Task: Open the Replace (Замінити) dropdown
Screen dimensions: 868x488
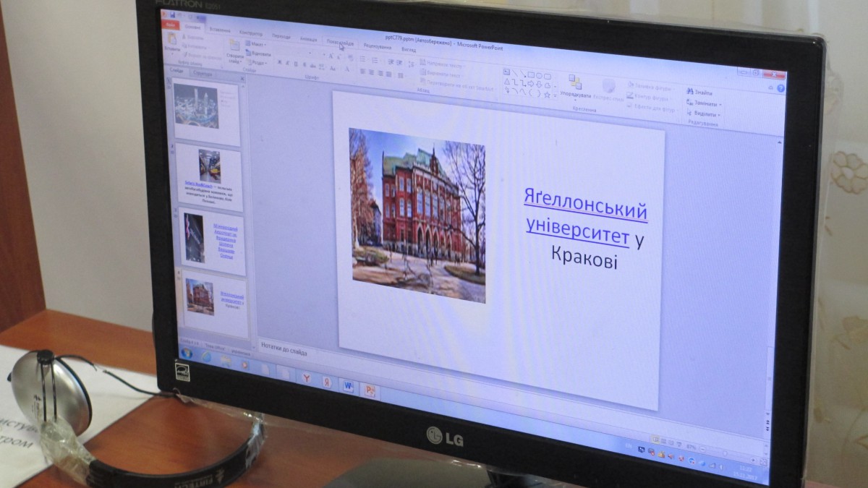Action: click(x=704, y=103)
